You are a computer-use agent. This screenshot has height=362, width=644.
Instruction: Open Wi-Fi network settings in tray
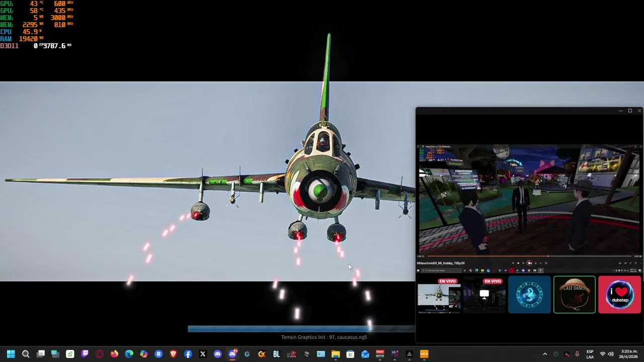click(602, 354)
